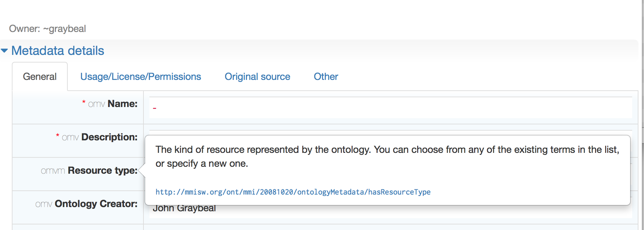Click the red asterisk beside Name

coord(84,102)
